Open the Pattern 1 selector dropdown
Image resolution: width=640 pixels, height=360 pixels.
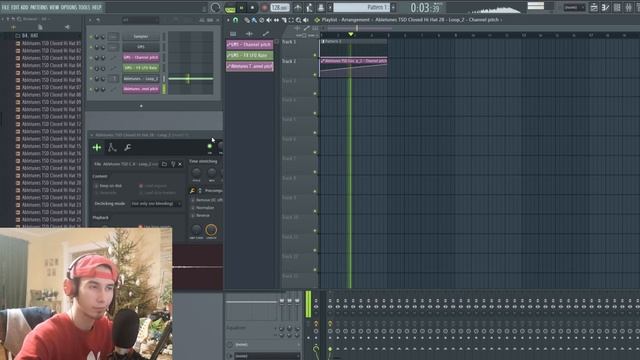[362, 7]
